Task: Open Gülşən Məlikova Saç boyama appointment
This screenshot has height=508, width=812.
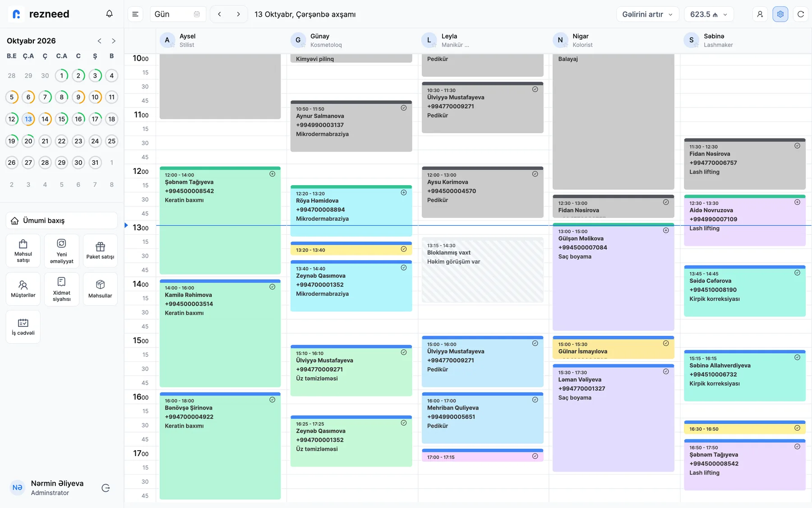Action: pyautogui.click(x=614, y=277)
